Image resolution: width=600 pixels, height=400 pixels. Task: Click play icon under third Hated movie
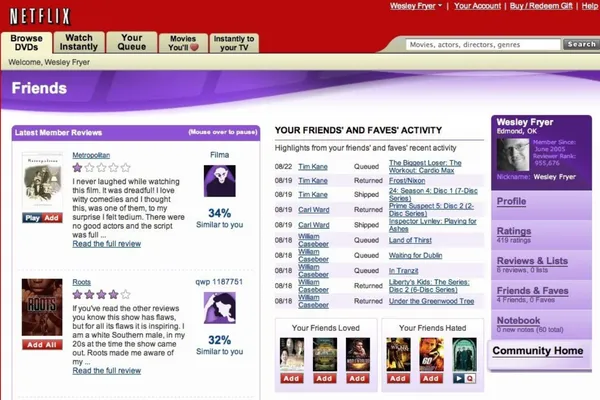coord(458,379)
